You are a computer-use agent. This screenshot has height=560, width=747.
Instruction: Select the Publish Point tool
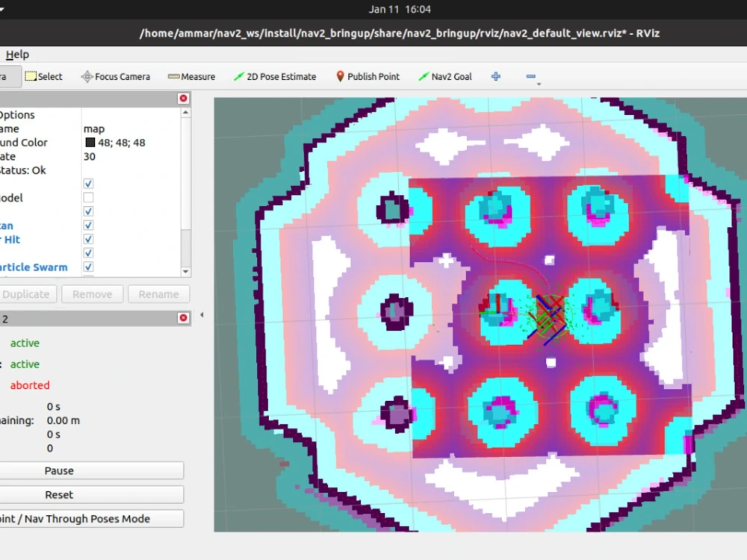point(368,76)
